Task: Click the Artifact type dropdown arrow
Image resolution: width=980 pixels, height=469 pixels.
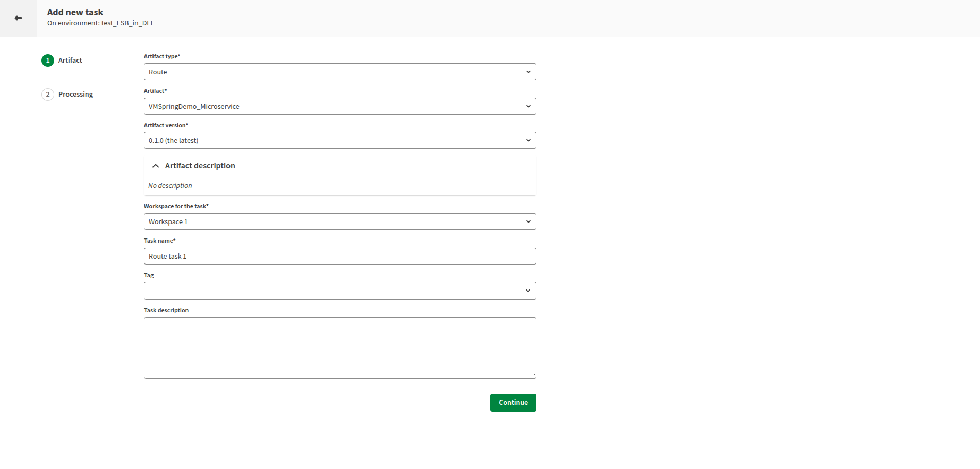Action: coord(528,72)
